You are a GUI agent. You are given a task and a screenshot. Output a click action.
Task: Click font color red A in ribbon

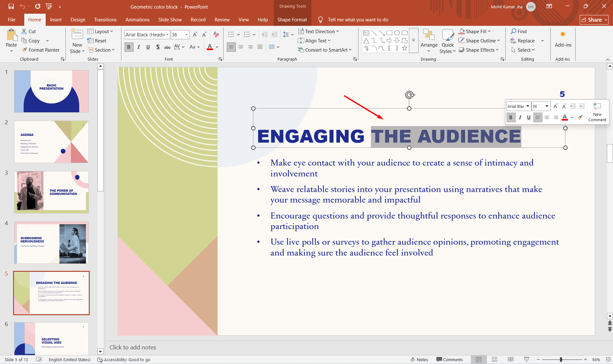click(210, 47)
